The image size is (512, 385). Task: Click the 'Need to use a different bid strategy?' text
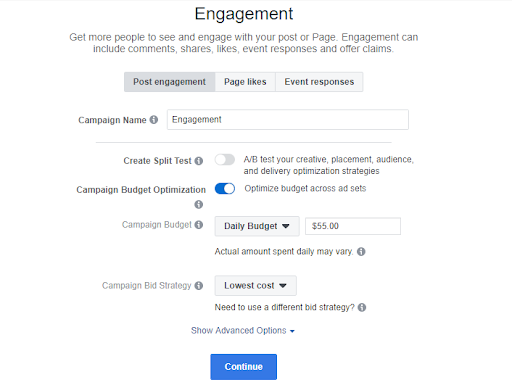(285, 307)
